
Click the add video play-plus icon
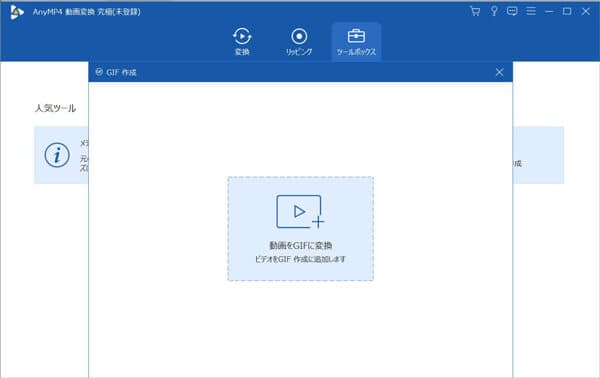(300, 212)
